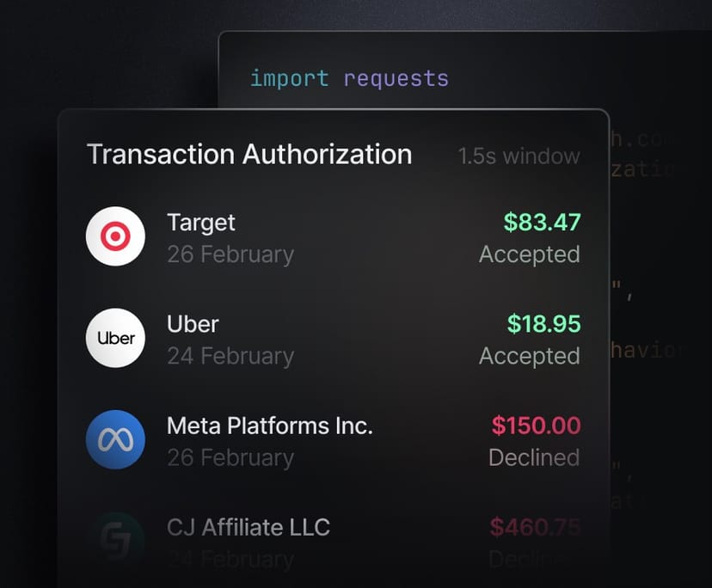
Task: Click the 1.5s window label
Action: [519, 156]
